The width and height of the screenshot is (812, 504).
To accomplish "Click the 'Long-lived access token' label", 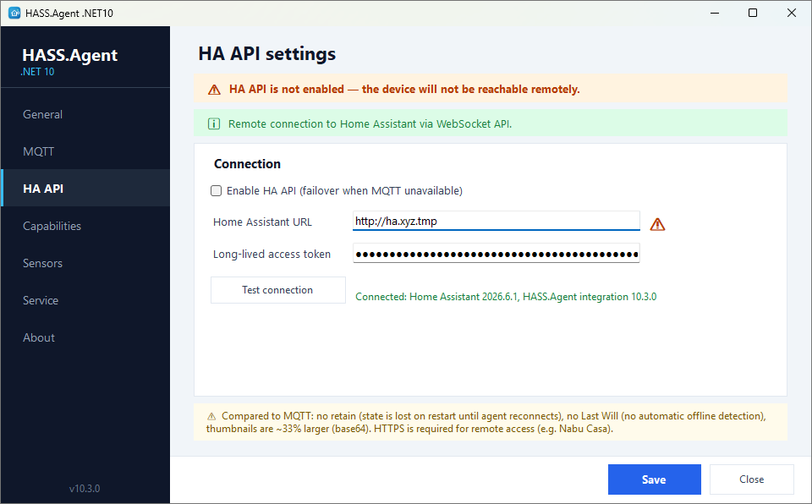I will coord(272,255).
